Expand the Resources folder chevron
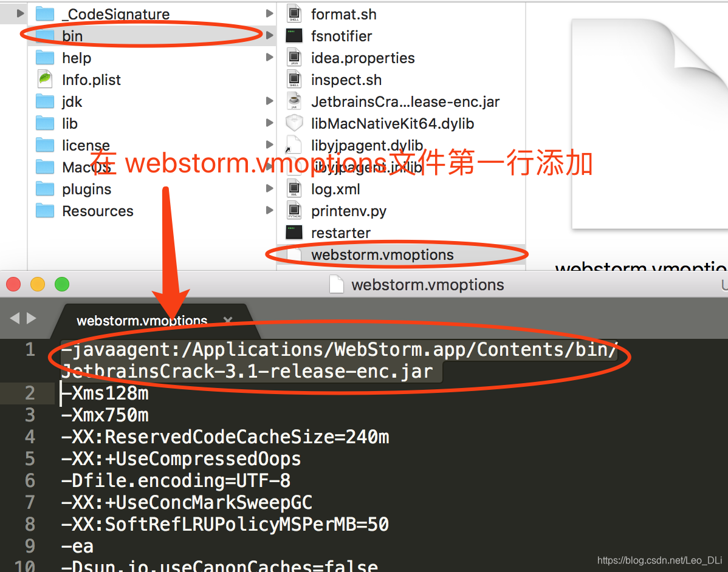 pos(269,209)
